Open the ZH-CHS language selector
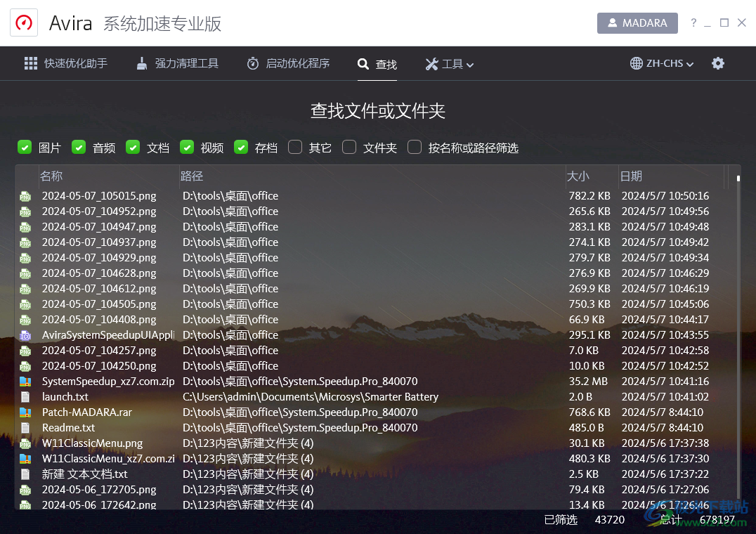Viewport: 756px width, 534px height. [x=661, y=63]
